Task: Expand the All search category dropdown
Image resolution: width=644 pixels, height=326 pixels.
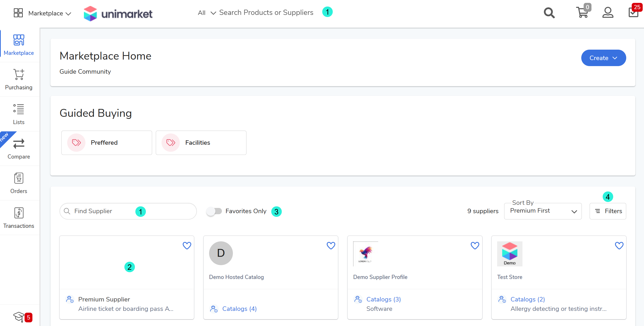Action: (x=207, y=13)
